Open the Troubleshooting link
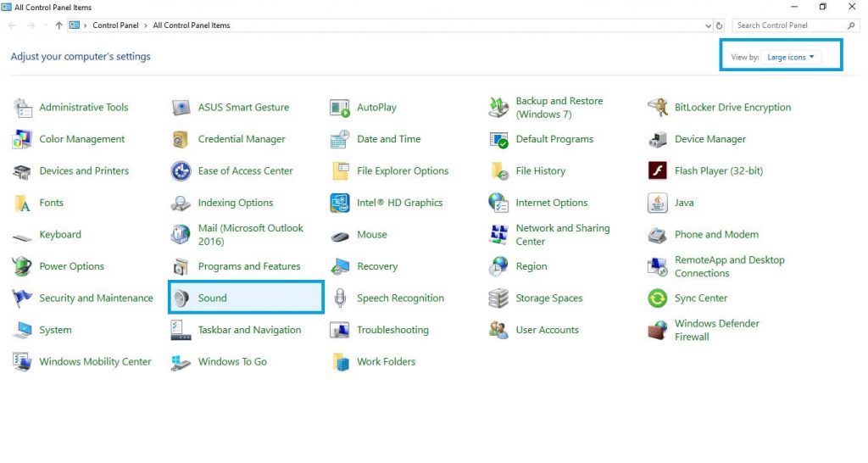The image size is (868, 463). click(392, 330)
